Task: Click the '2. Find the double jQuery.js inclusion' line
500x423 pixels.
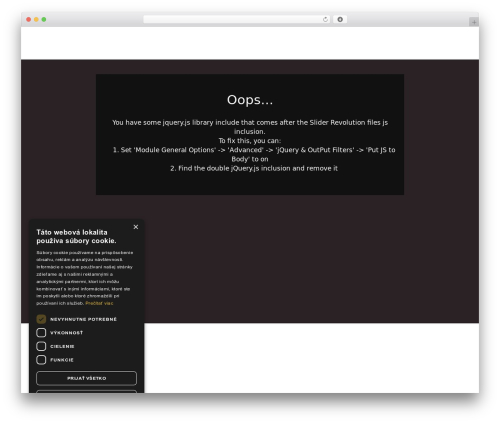Action: (x=254, y=168)
